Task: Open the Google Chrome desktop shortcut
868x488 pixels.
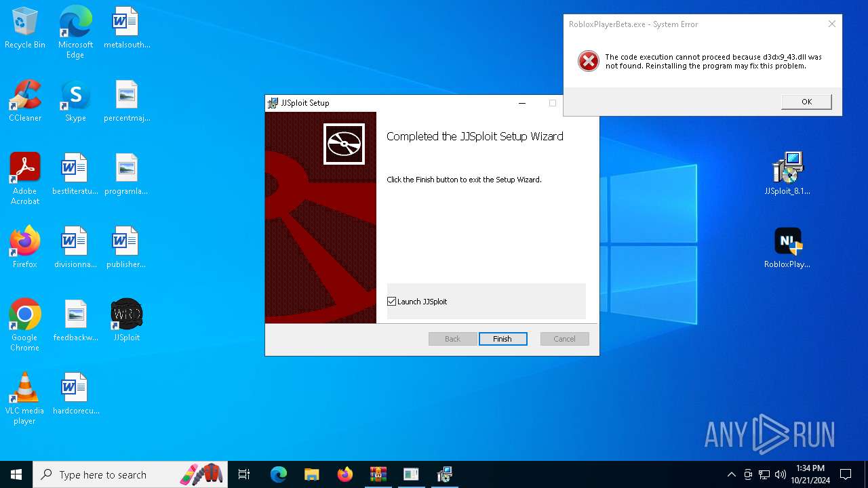Action: pyautogui.click(x=25, y=325)
